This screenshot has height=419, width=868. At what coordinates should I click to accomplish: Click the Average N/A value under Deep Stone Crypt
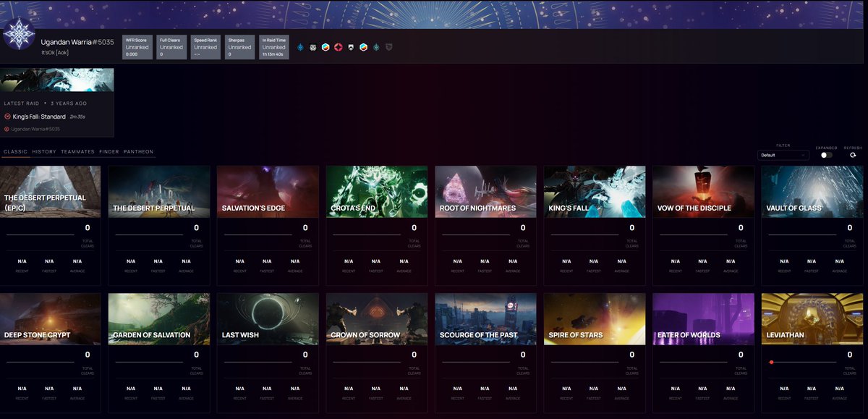[x=77, y=389]
